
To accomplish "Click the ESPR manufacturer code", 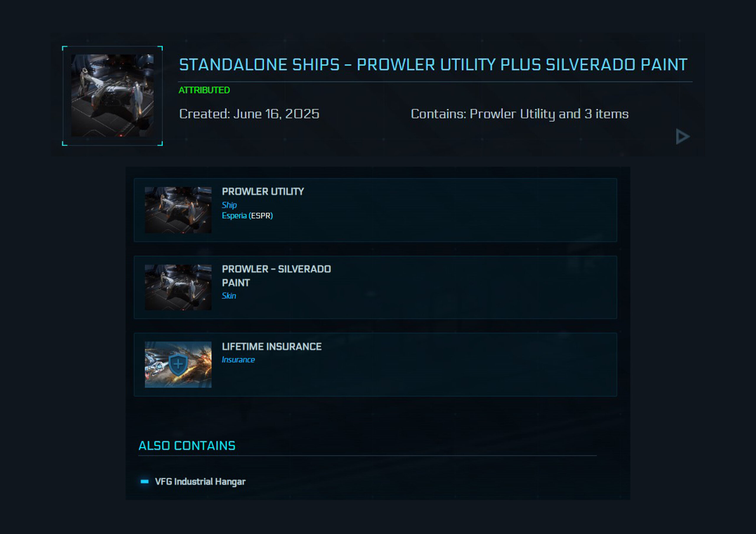I will coord(261,215).
